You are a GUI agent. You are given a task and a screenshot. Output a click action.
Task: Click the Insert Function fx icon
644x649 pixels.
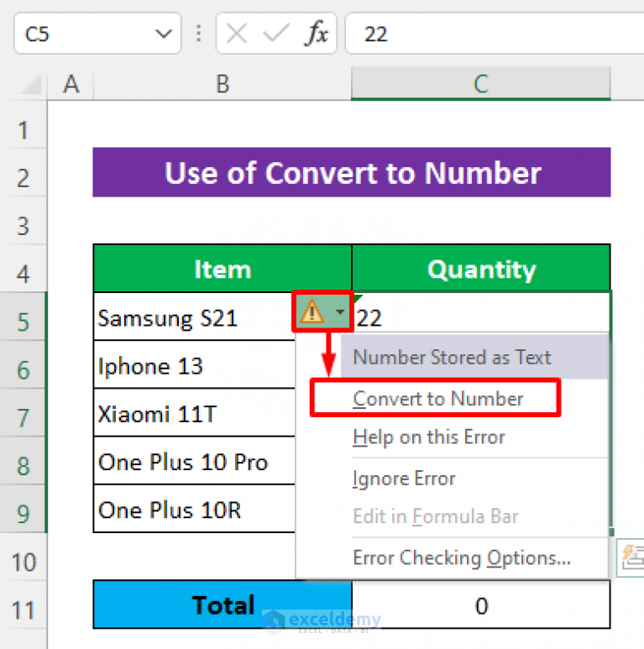(317, 34)
